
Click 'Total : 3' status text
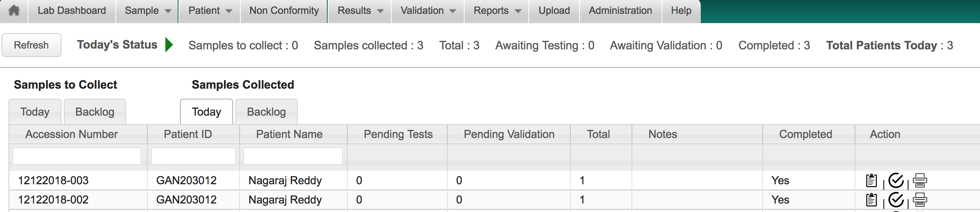coord(459,45)
